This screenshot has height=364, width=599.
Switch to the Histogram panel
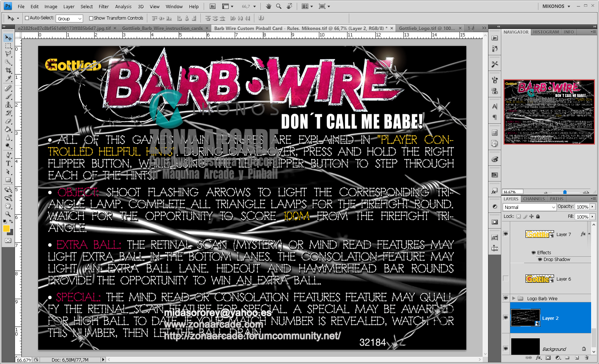[x=546, y=32]
